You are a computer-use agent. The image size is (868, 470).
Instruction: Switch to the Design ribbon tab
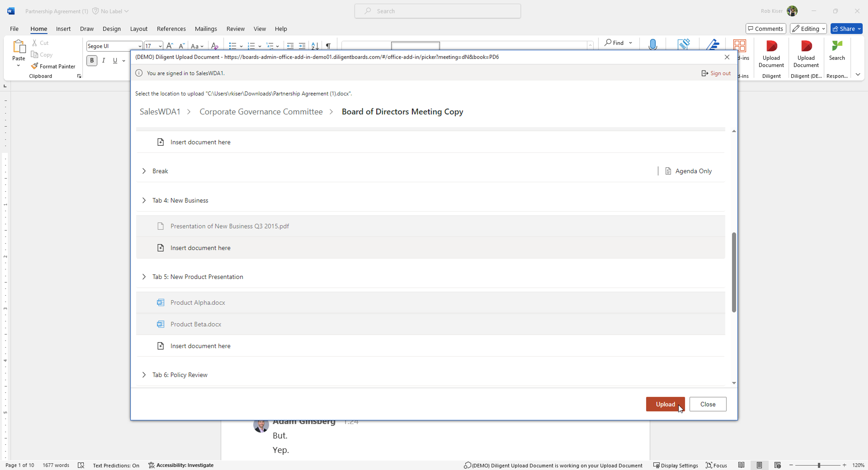coord(111,29)
